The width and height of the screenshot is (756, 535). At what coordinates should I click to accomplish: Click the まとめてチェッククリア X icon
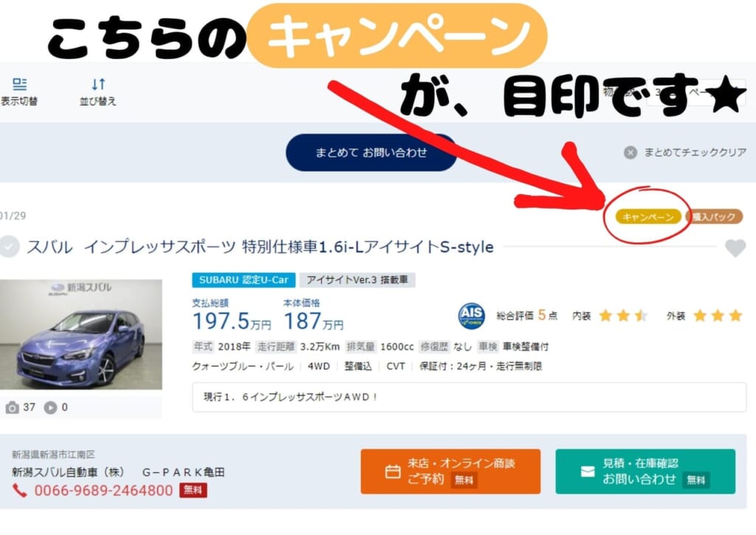coord(630,153)
